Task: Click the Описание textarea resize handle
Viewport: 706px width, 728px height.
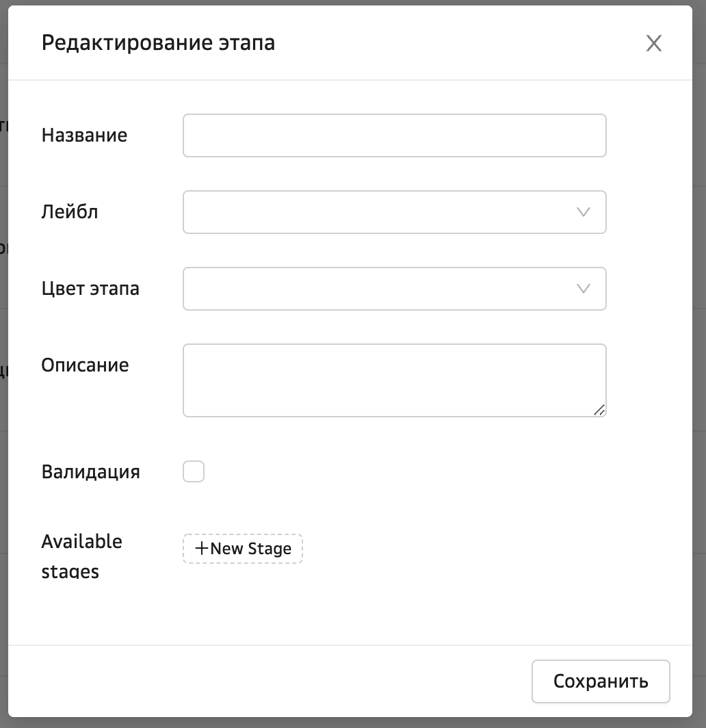Action: pyautogui.click(x=599, y=410)
